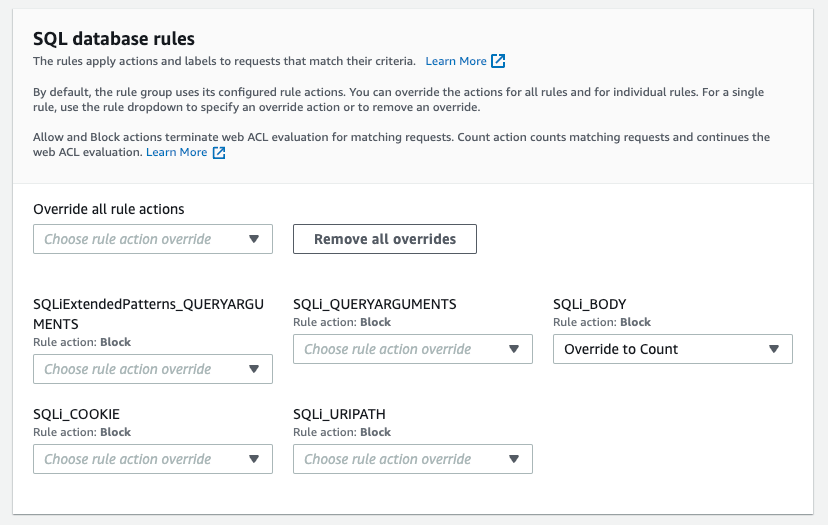Open the Override to Count dropdown
This screenshot has height=525, width=828.
point(673,349)
